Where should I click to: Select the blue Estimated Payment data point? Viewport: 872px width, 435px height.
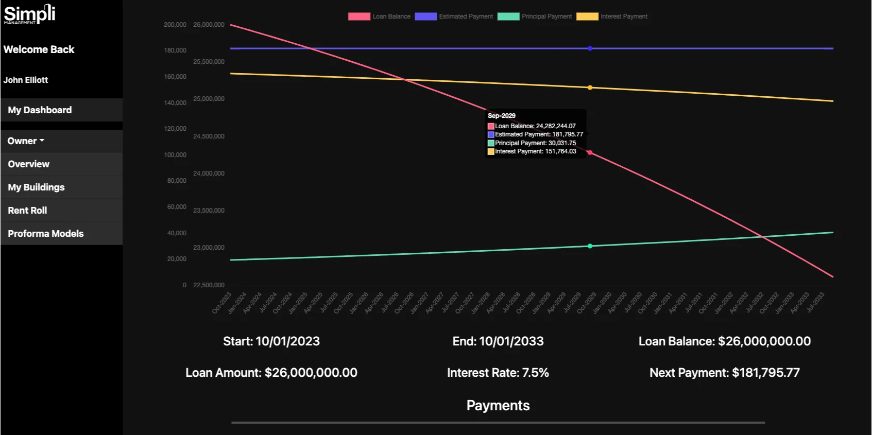(x=590, y=48)
